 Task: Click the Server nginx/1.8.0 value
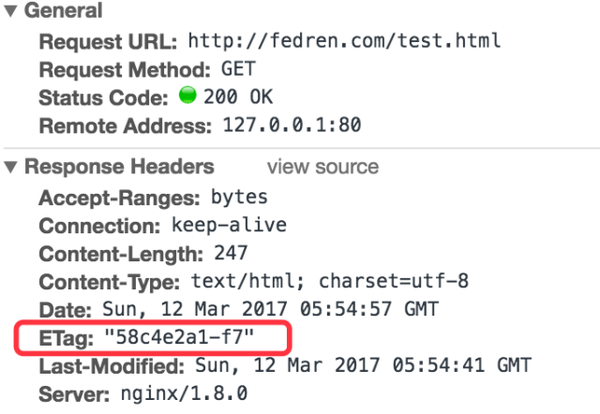click(184, 393)
